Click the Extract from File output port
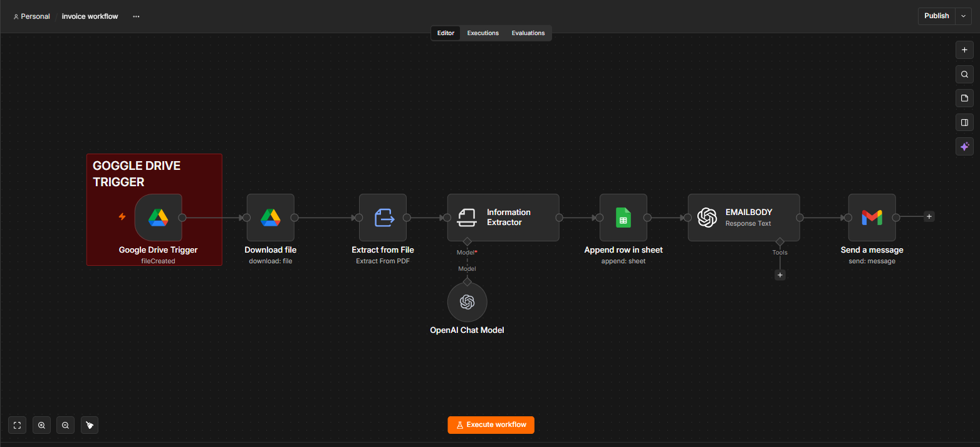This screenshot has height=447, width=980. coord(407,218)
